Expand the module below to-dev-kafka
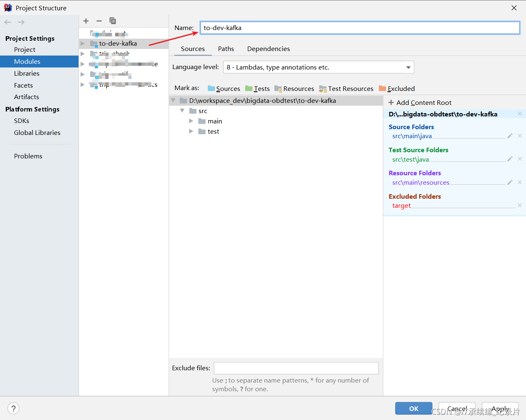Image resolution: width=526 pixels, height=420 pixels. point(83,53)
